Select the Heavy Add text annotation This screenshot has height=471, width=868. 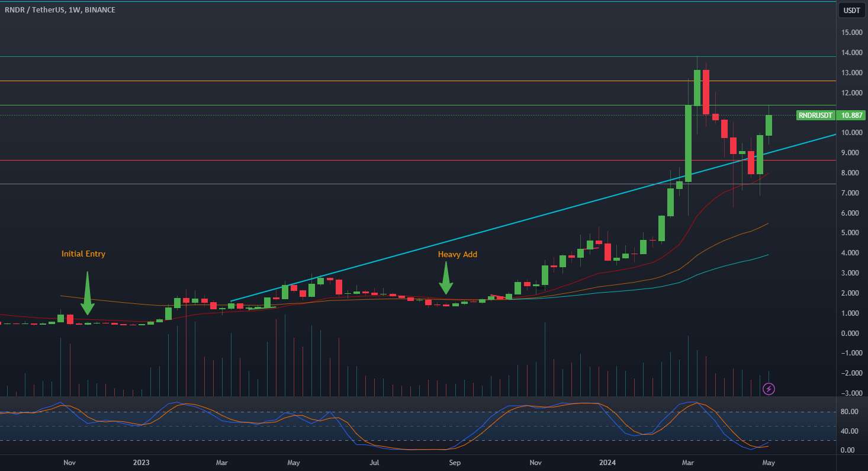457,255
